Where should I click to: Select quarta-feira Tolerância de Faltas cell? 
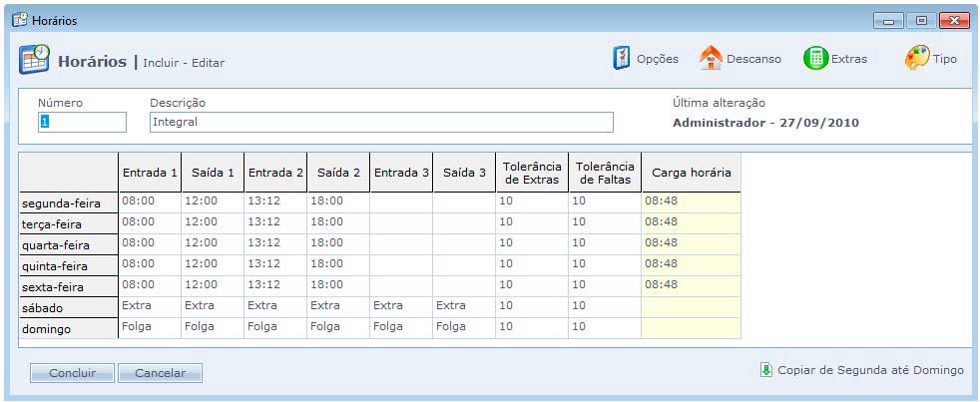[x=604, y=243]
